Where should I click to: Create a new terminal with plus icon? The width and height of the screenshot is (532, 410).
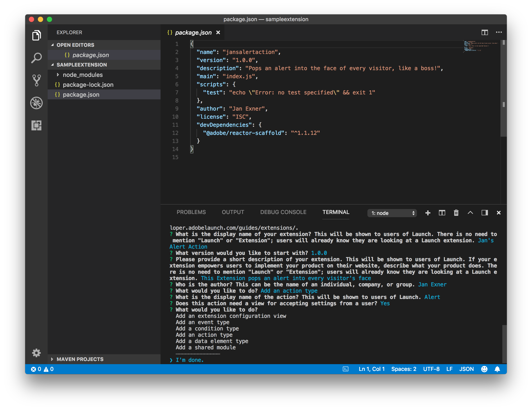428,213
